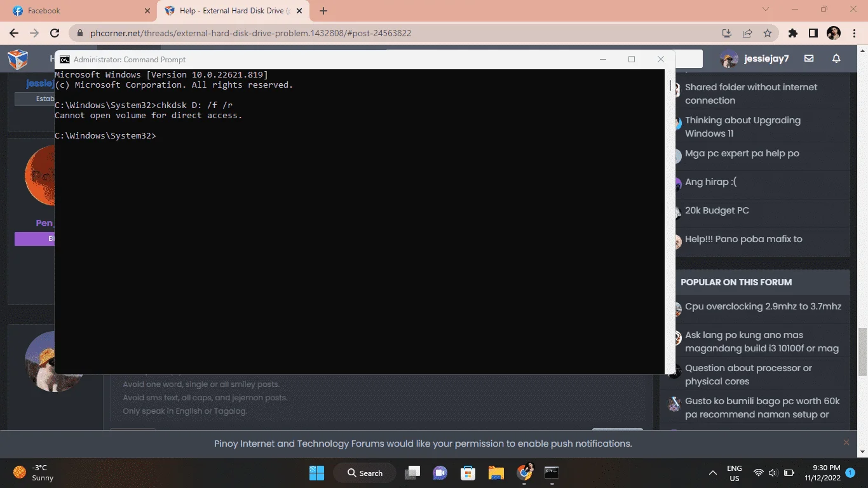
Task: Open 'Question about processor or physical cores' thread
Action: point(749,374)
